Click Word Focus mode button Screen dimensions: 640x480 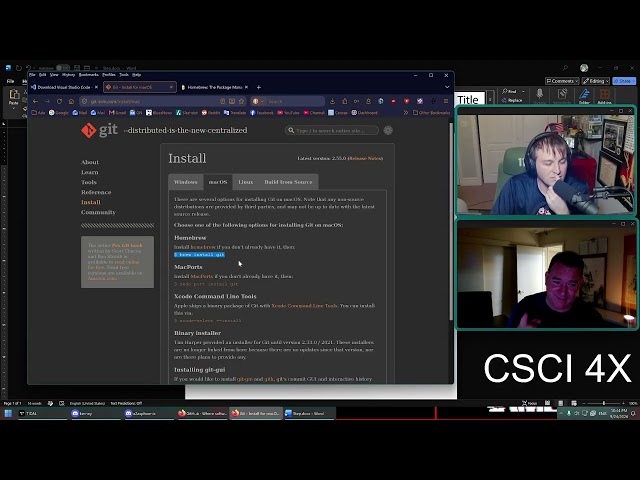[x=529, y=403]
